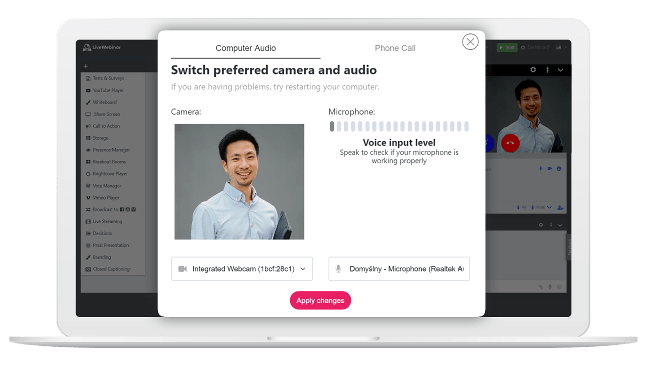
Task: Open the Vote Manager sidebar item
Action: [x=104, y=186]
